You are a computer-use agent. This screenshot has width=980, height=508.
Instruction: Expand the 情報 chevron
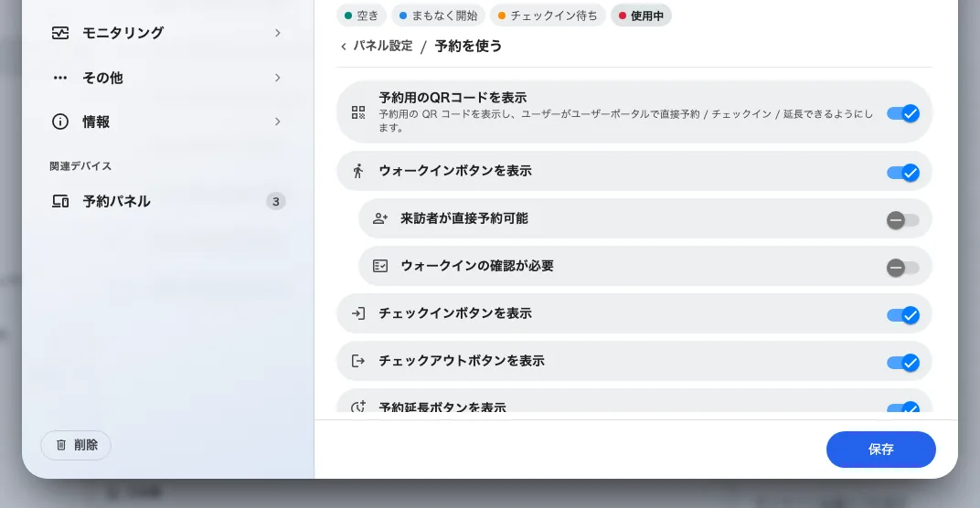(278, 122)
